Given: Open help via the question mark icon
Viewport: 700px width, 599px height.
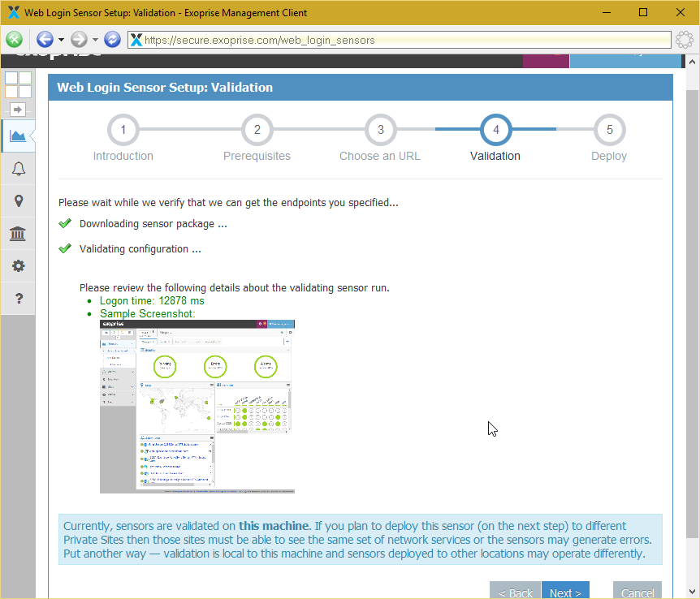Looking at the screenshot, I should [x=19, y=298].
